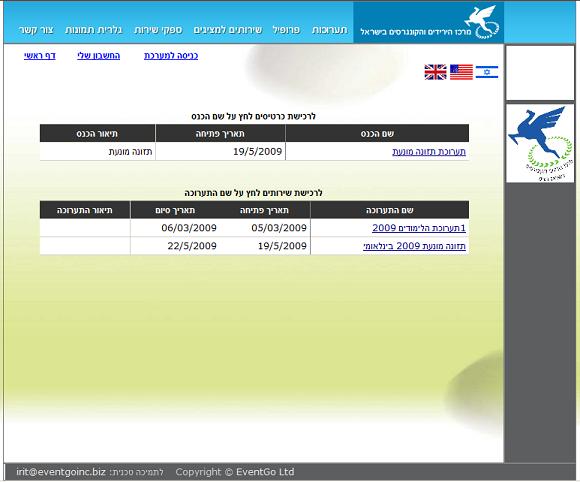Open ספקי שירות in the navigation bar
The width and height of the screenshot is (580, 482).
click(158, 30)
